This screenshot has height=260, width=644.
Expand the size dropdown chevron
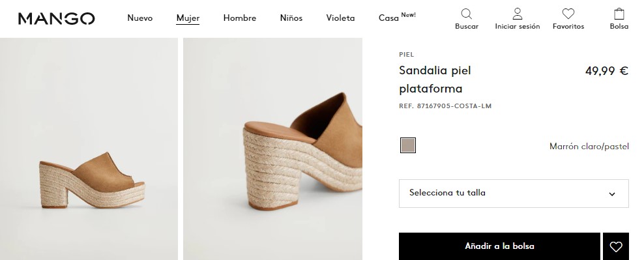[612, 194]
